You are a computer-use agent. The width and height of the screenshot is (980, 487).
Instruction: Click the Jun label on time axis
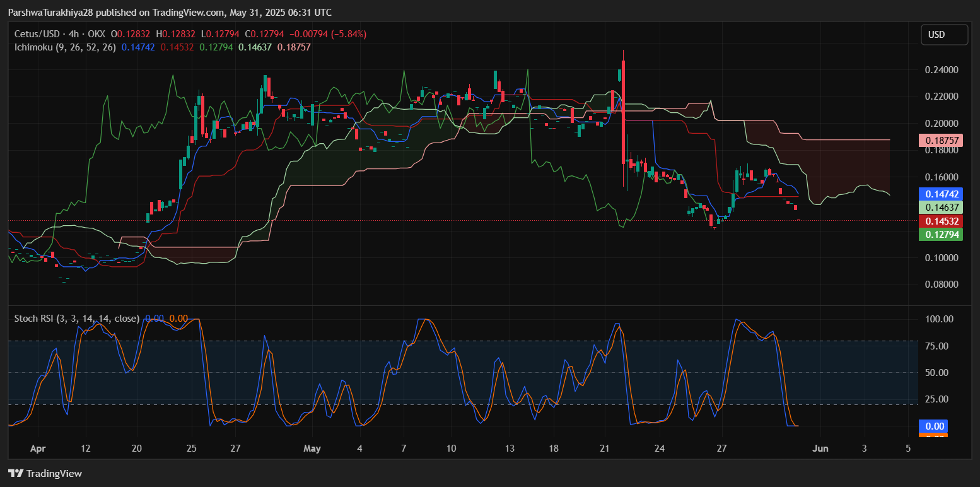pos(820,449)
